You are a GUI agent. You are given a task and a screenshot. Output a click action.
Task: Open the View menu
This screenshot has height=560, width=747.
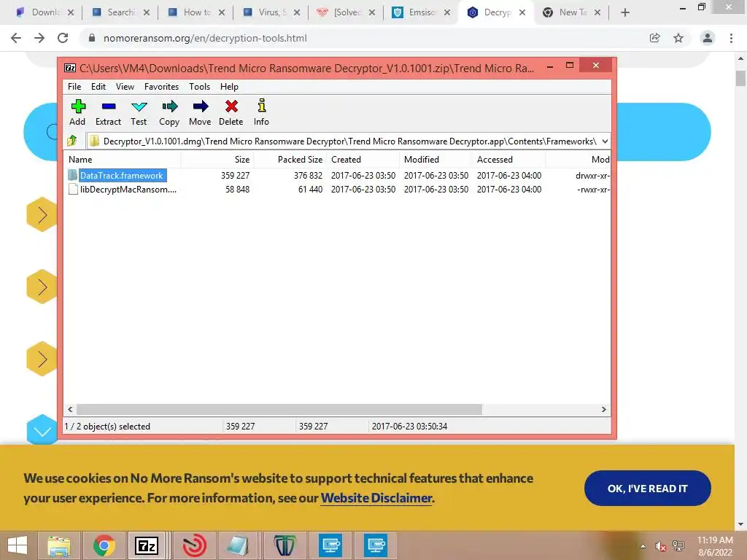click(x=125, y=87)
